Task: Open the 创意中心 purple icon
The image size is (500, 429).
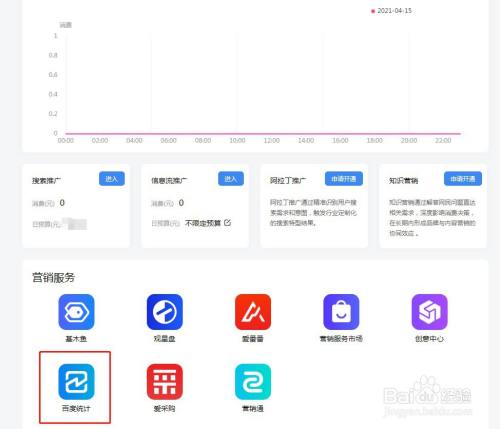Action: [x=430, y=312]
